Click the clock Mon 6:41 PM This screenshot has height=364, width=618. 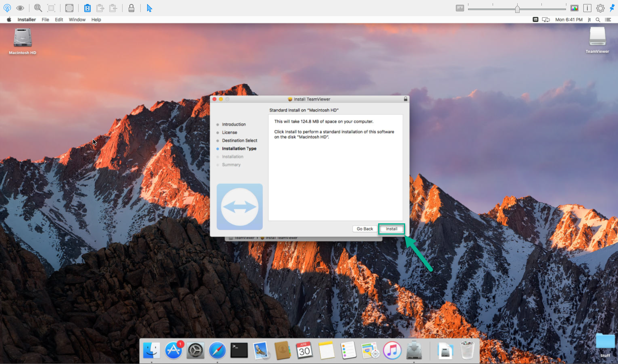pyautogui.click(x=569, y=19)
